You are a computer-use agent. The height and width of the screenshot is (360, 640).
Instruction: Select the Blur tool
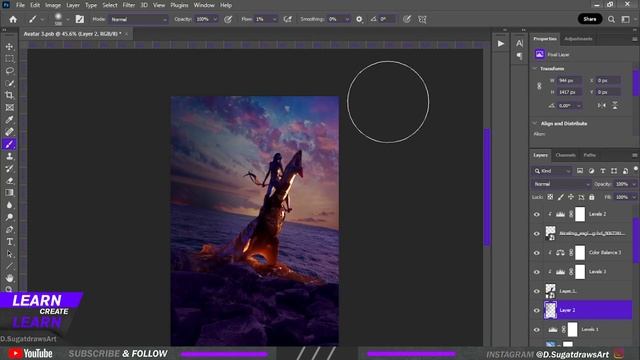click(x=9, y=205)
